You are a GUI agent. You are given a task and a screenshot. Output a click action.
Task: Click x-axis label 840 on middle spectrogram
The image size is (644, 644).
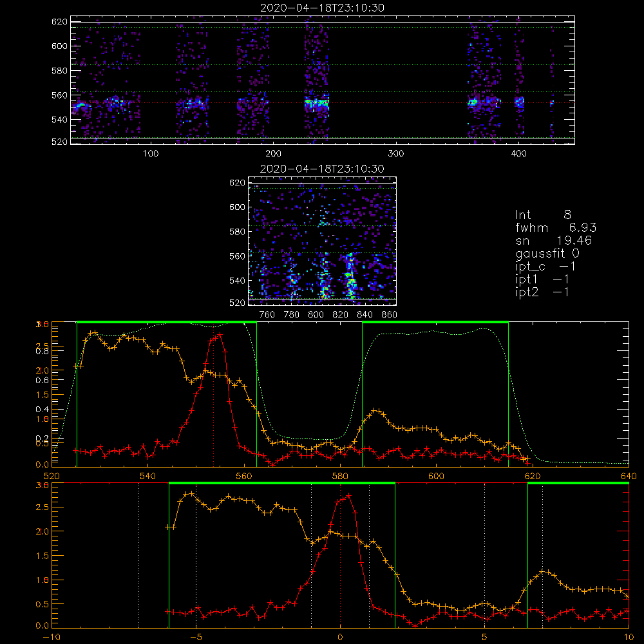(365, 315)
